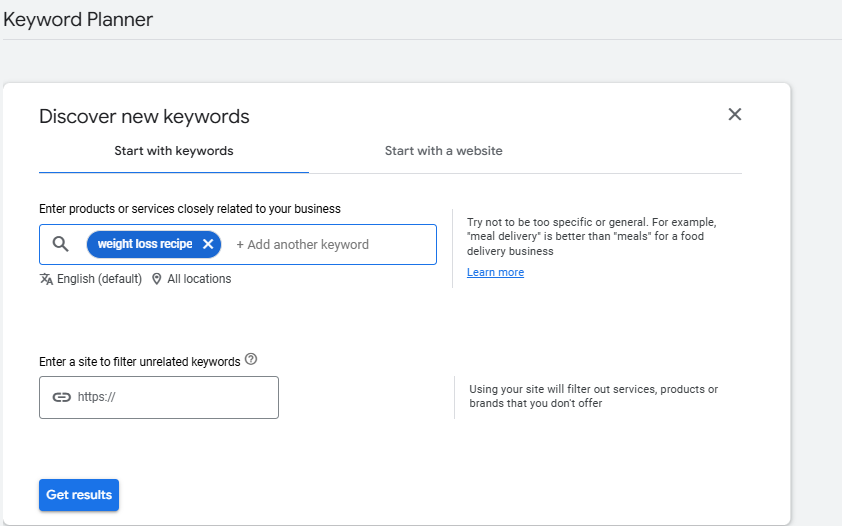Click the translate language icon
This screenshot has height=526, width=842.
pos(46,279)
